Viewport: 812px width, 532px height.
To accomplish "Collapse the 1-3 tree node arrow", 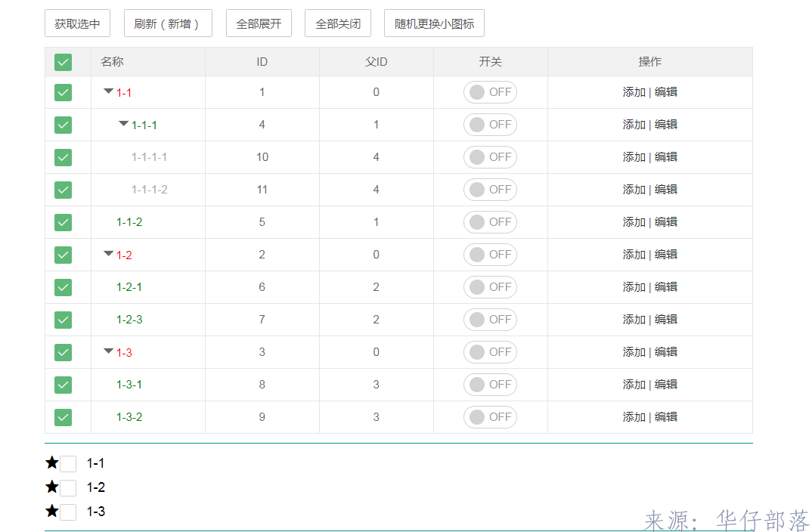I will coord(108,351).
